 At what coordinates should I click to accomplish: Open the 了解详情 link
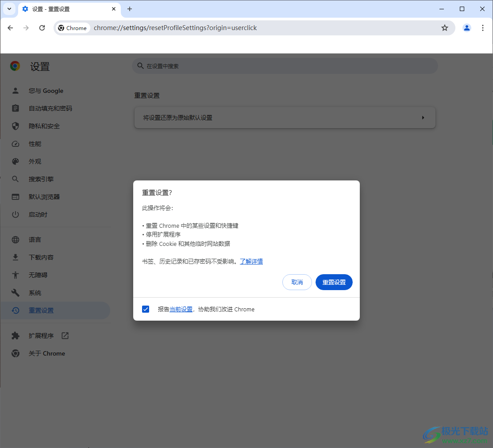[x=251, y=261]
